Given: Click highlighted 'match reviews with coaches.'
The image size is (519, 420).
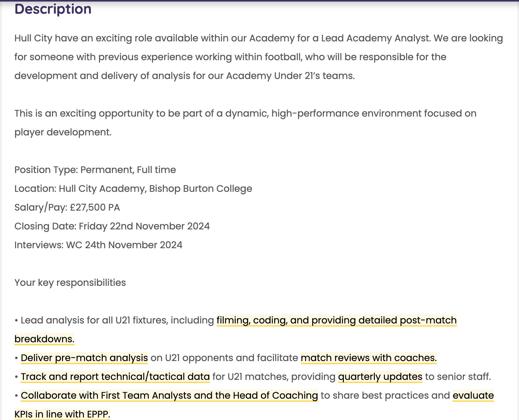Looking at the screenshot, I should pyautogui.click(x=369, y=358).
